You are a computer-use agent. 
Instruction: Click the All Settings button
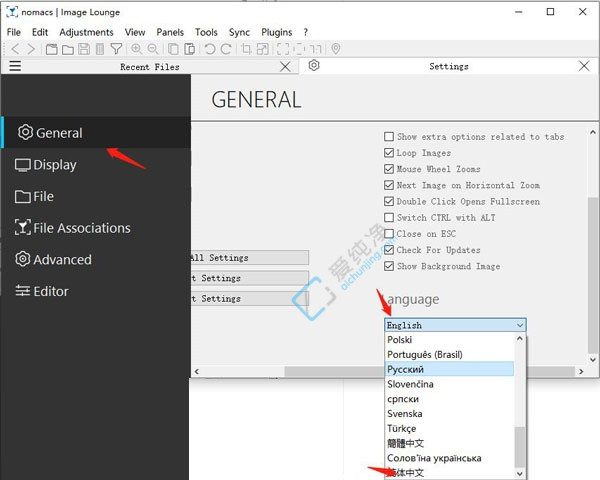click(x=250, y=258)
